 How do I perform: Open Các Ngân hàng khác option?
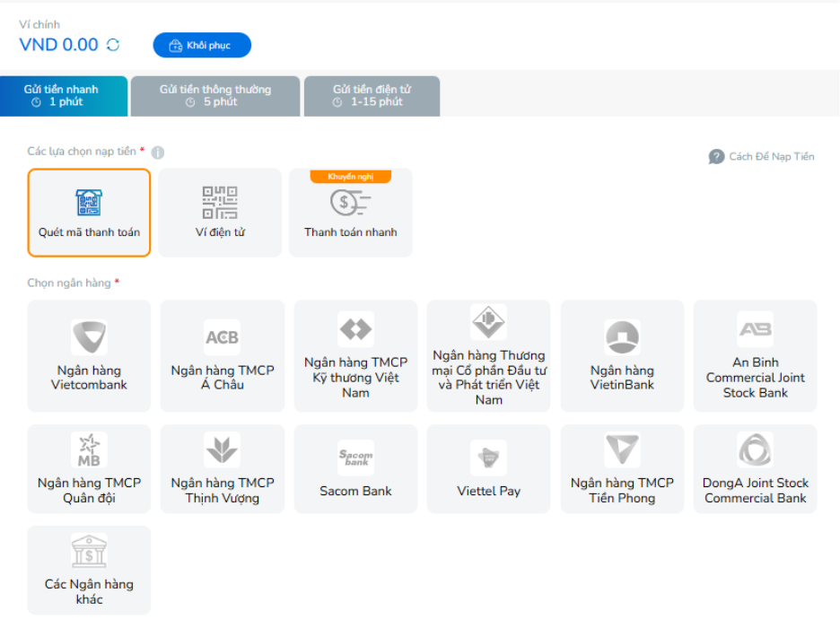(x=89, y=570)
